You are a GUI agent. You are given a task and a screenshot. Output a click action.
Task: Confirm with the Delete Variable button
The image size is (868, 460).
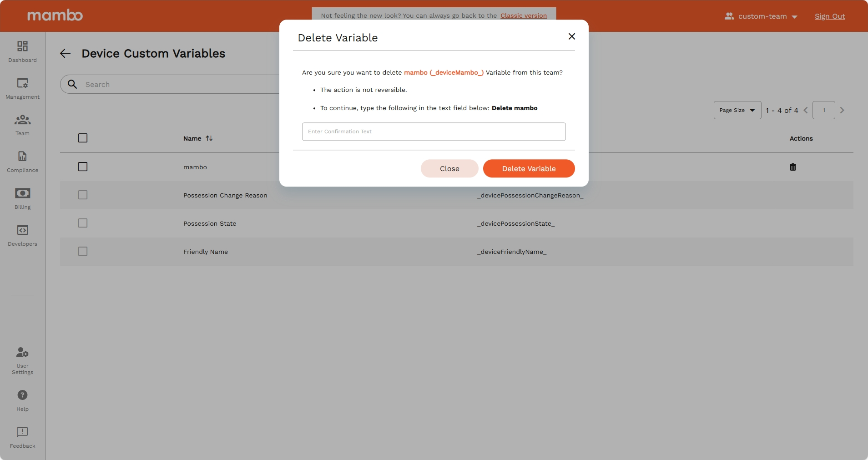[529, 168]
